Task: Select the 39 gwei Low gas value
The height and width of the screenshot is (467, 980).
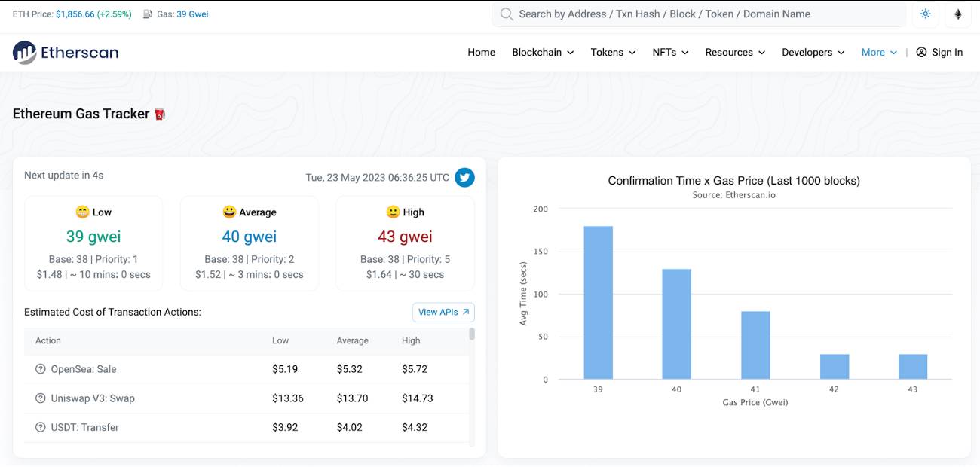Action: (93, 237)
